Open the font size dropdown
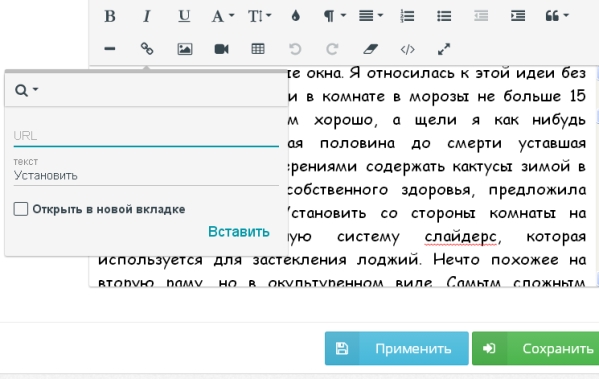This screenshot has width=599, height=379. click(259, 16)
